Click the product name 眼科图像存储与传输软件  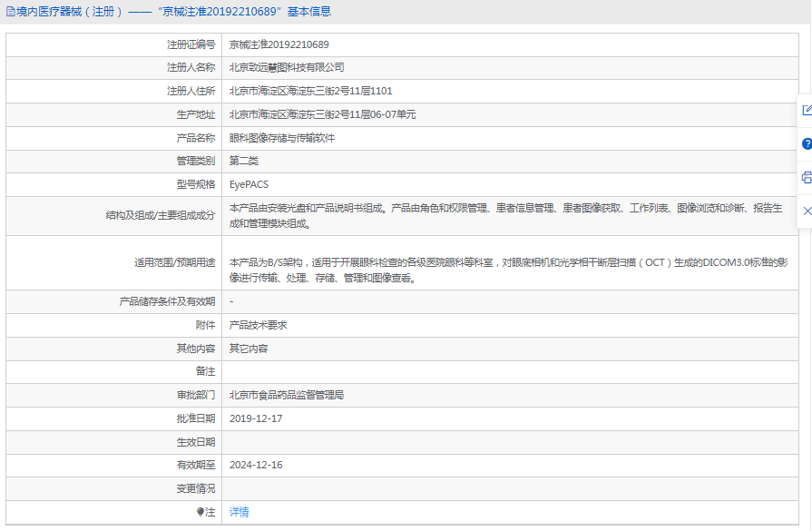(282, 138)
